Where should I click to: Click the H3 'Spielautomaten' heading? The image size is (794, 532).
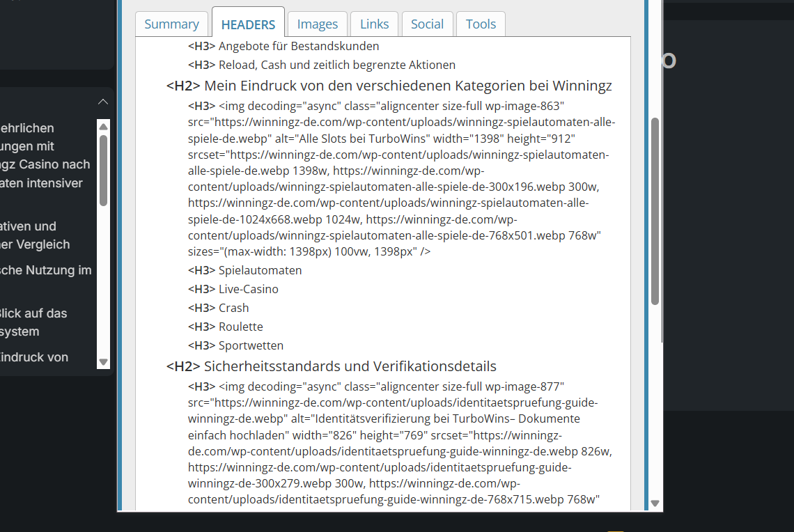[x=244, y=270]
